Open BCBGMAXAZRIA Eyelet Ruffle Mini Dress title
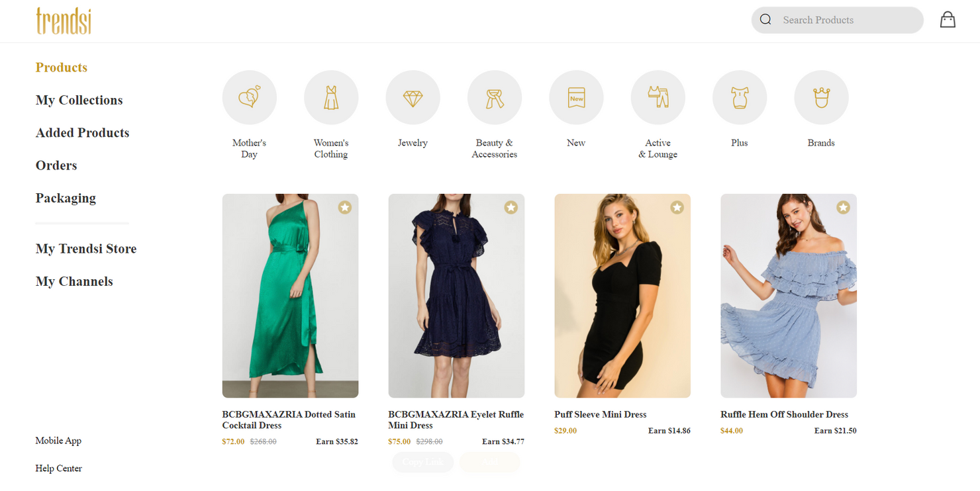Image resolution: width=980 pixels, height=491 pixels. pyautogui.click(x=456, y=420)
